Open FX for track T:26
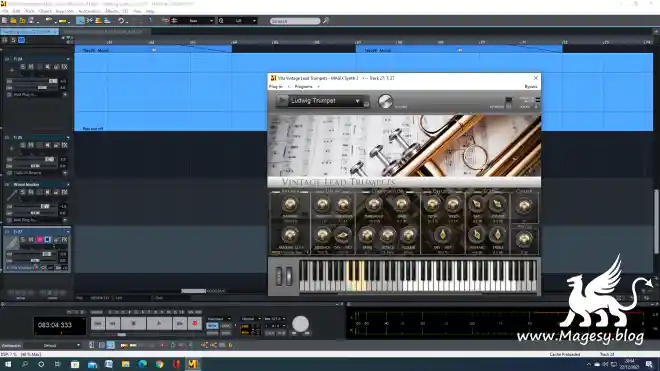Viewport: 660px width, 371px height. (64, 145)
